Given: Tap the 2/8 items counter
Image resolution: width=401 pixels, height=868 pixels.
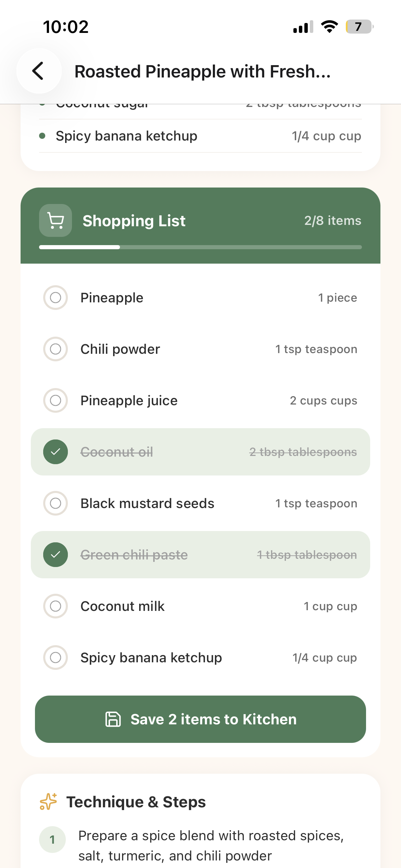Looking at the screenshot, I should pos(332,220).
